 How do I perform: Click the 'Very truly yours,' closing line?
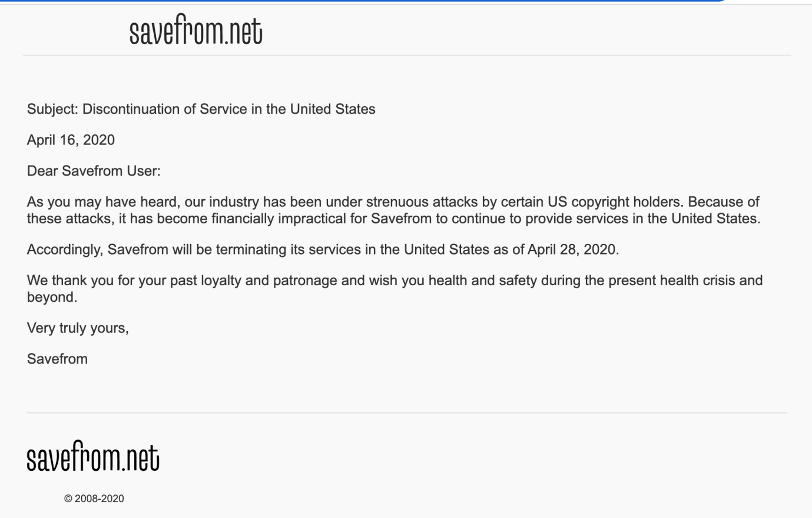tap(78, 328)
